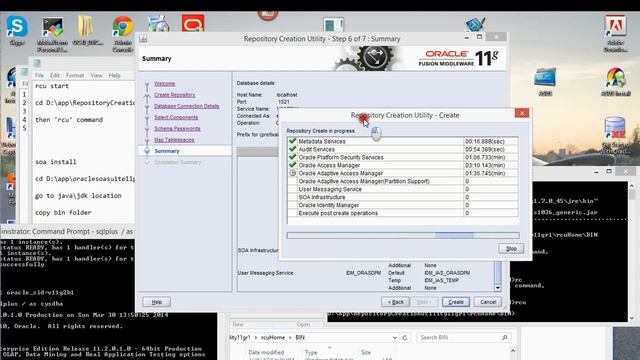
Task: Click the Command Prompt sqlplus title bar
Action: click(x=67, y=231)
